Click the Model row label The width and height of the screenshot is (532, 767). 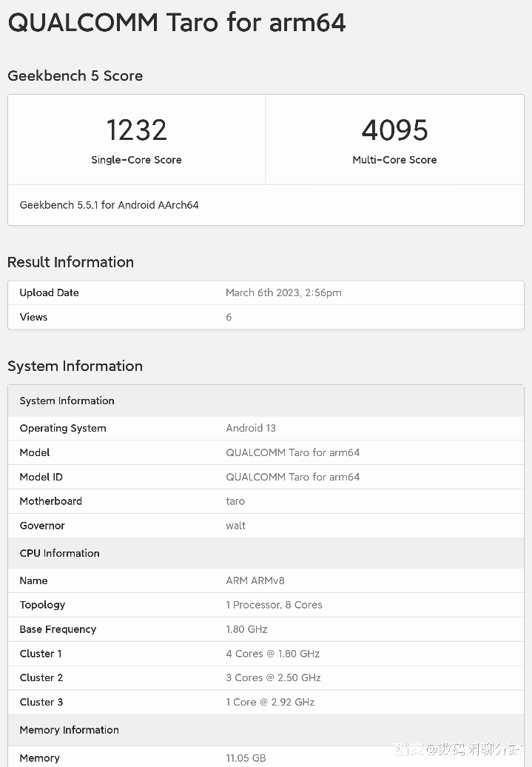34,452
